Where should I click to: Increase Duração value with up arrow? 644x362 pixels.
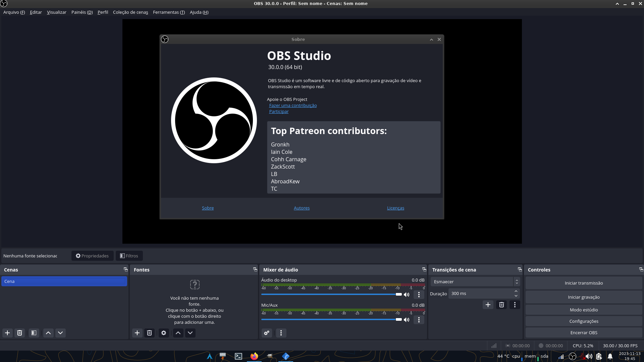(x=516, y=291)
